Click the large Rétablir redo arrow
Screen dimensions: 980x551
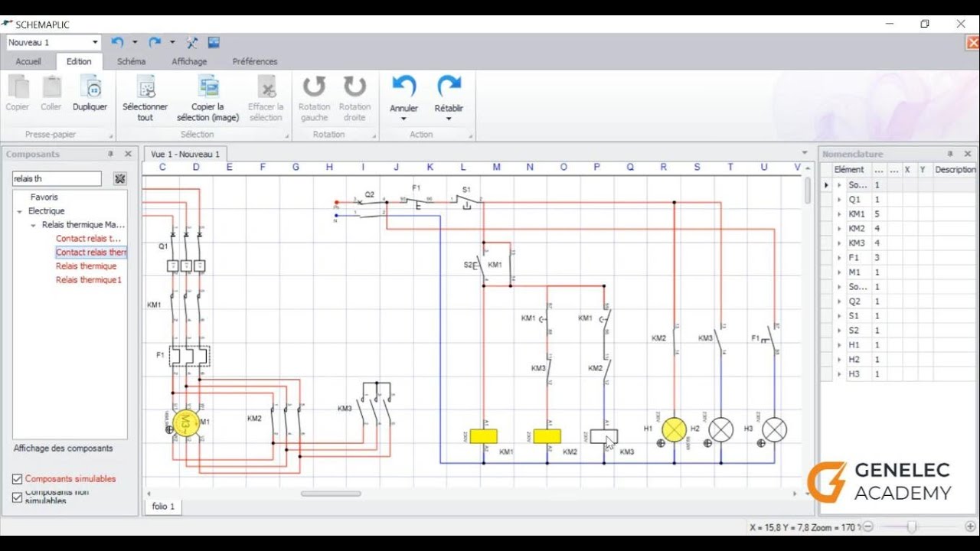pyautogui.click(x=449, y=86)
